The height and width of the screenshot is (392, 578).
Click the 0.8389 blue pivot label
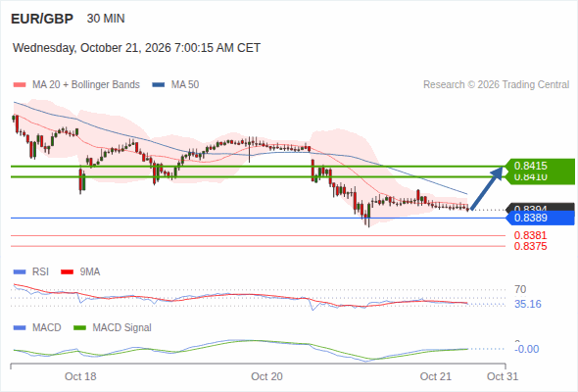pos(541,218)
